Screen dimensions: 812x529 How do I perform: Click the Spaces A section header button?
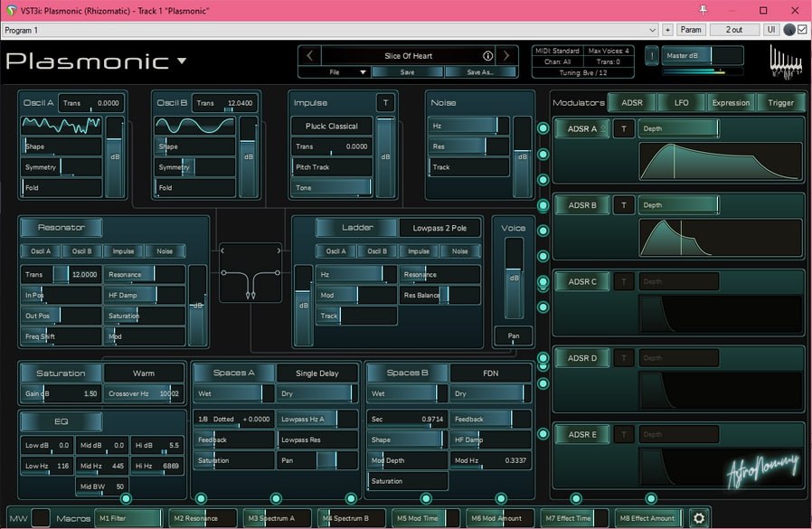pos(233,373)
